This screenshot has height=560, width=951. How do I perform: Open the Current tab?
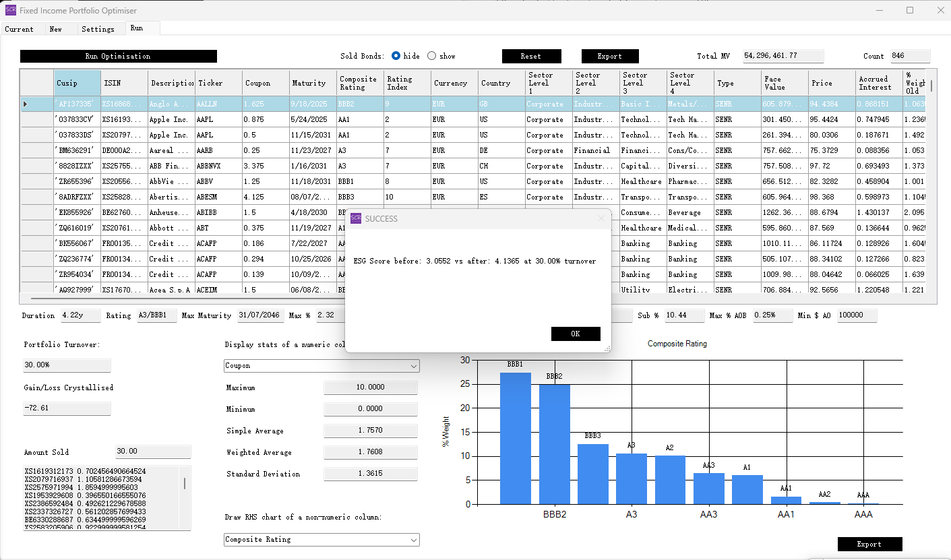(x=19, y=29)
